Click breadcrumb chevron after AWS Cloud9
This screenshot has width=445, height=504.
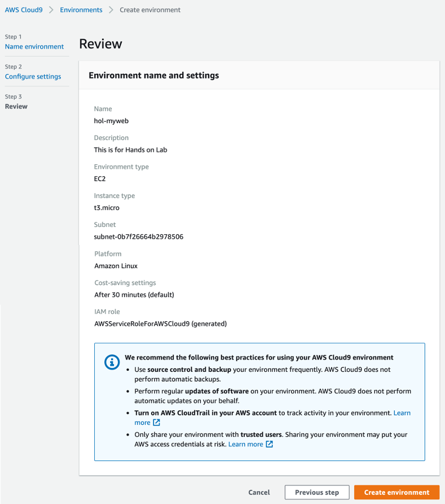point(51,10)
